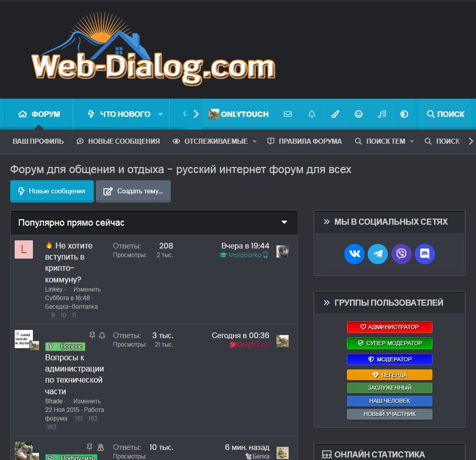Open Сегодня в 00:36 last post link
Viewport: 476px width, 460px height.
coord(241,336)
